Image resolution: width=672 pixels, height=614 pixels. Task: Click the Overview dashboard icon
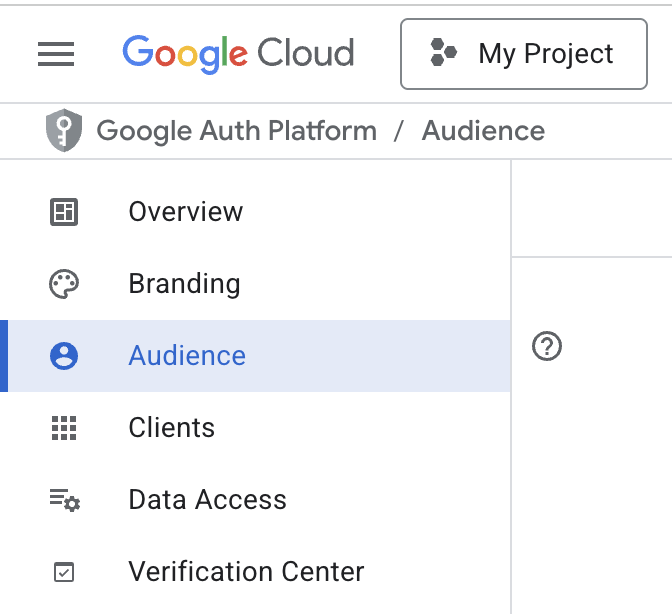pyautogui.click(x=64, y=212)
